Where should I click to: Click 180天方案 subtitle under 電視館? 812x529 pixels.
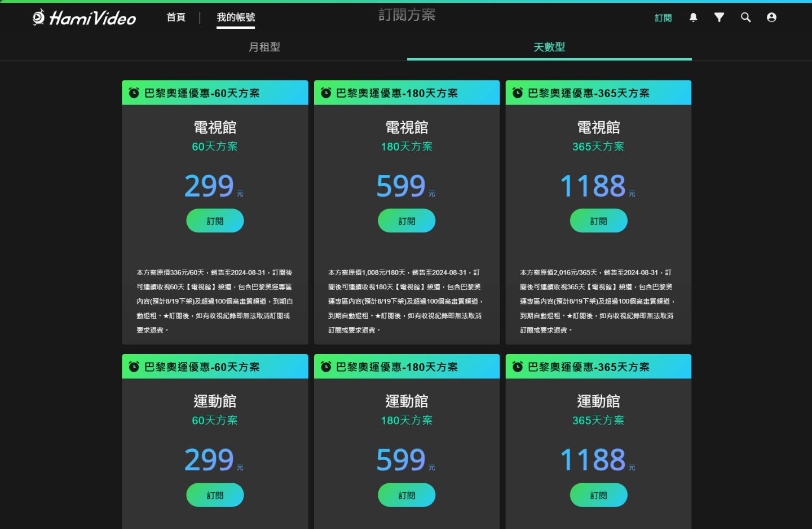tap(407, 147)
